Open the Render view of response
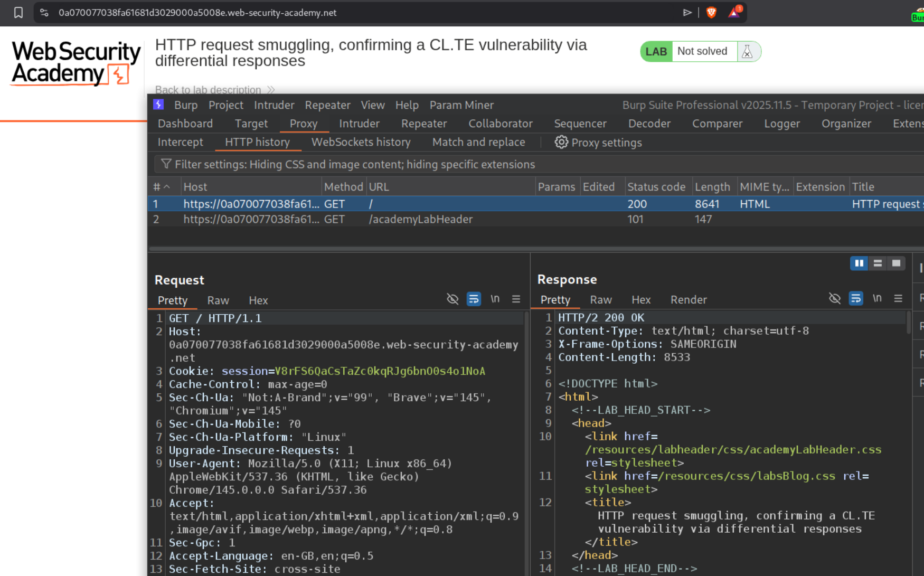 coord(688,300)
